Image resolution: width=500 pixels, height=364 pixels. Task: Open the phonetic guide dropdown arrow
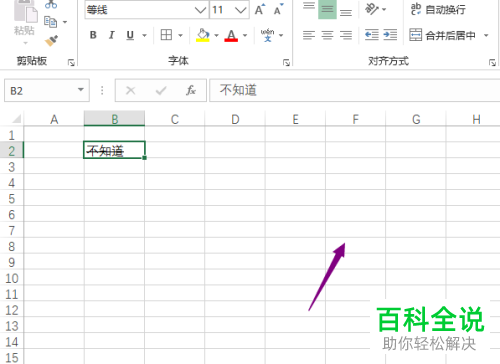281,35
